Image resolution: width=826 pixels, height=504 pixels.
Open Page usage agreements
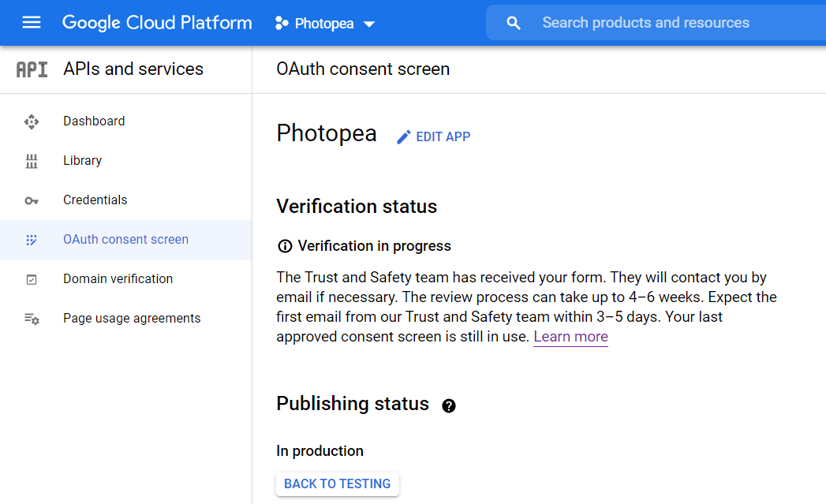point(126,319)
